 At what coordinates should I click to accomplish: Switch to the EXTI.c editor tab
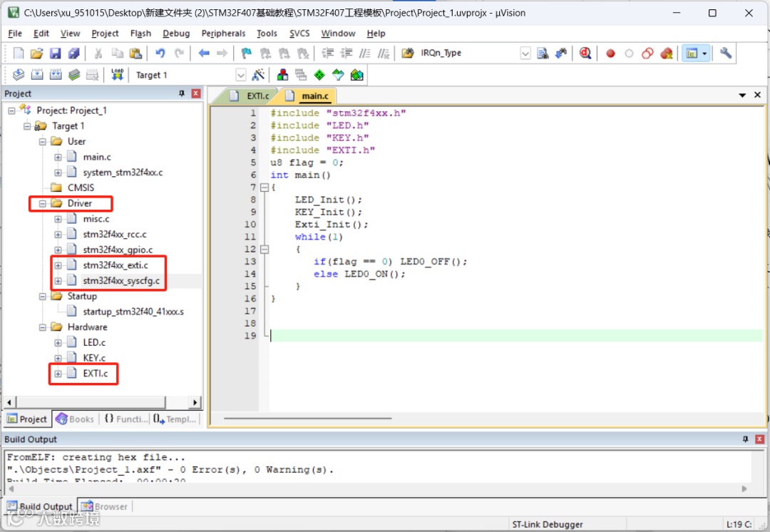(x=251, y=96)
